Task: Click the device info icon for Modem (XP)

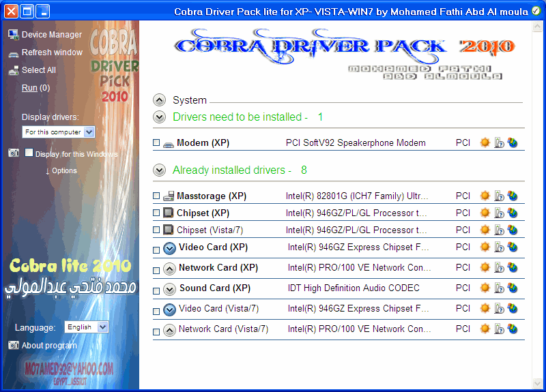Action: tap(499, 142)
